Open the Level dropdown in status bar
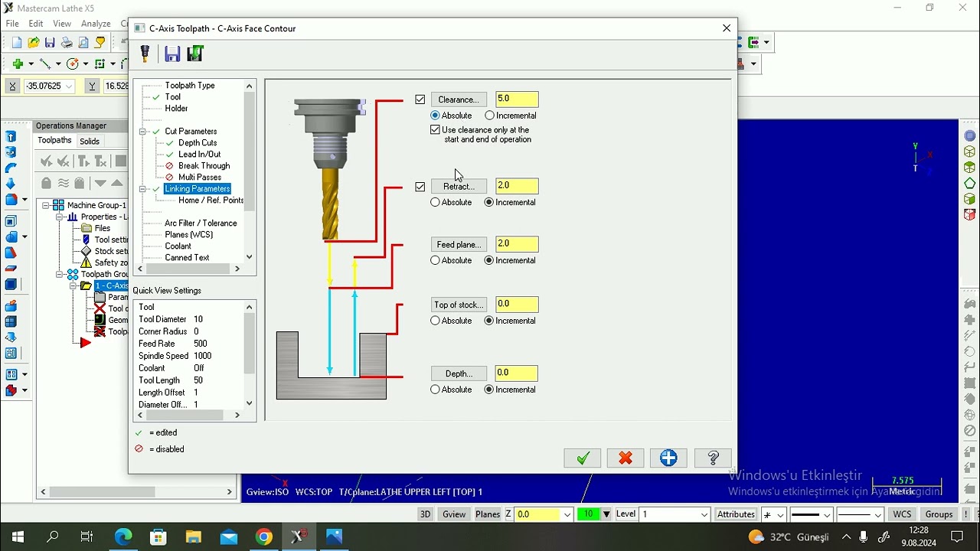Viewport: 980px width, 551px height. click(704, 514)
